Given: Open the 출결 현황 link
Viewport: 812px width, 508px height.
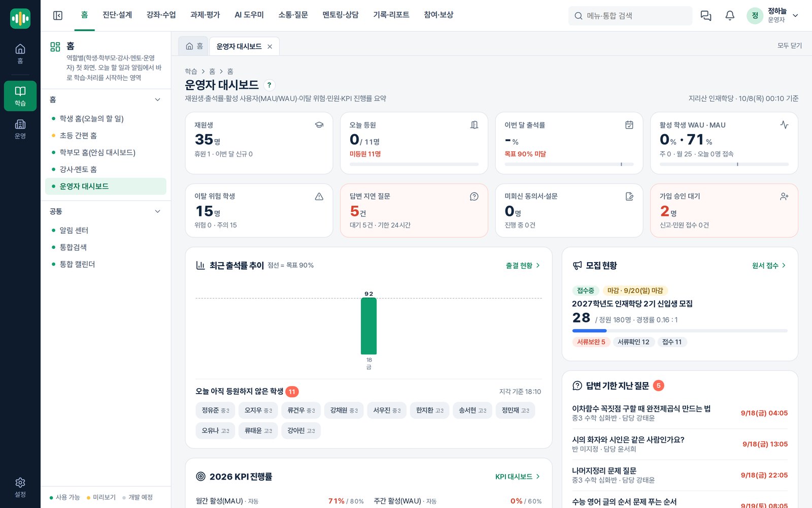Looking at the screenshot, I should click(x=523, y=266).
